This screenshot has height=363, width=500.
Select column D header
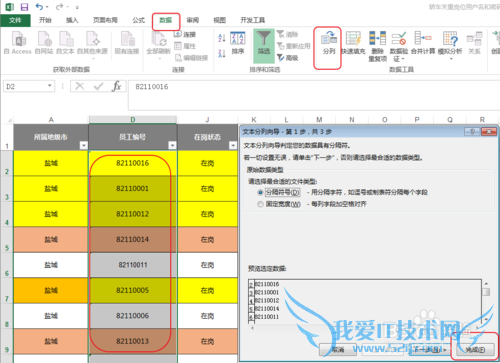(133, 120)
